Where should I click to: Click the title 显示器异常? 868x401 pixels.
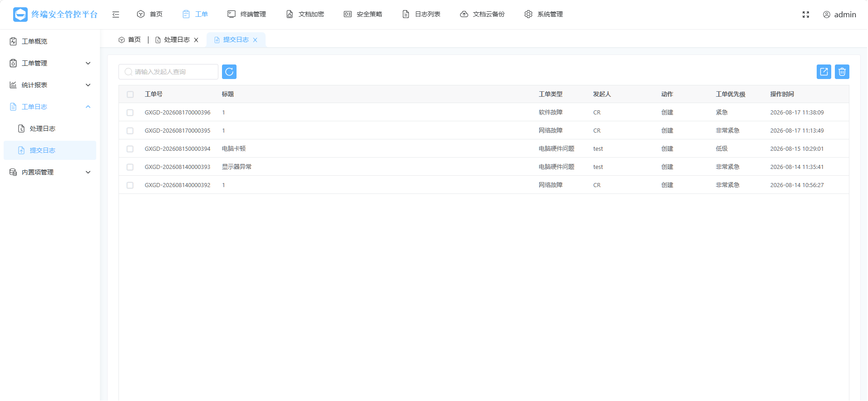point(237,167)
